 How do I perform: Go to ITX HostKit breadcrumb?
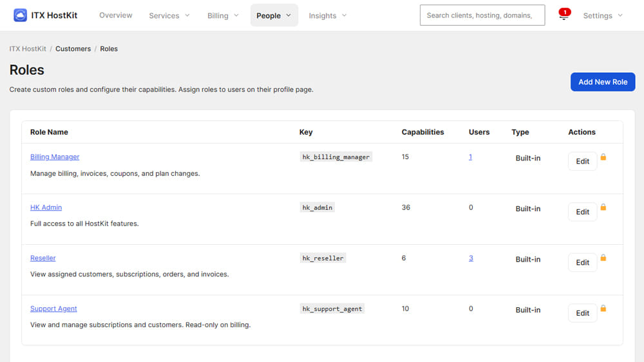(x=28, y=48)
